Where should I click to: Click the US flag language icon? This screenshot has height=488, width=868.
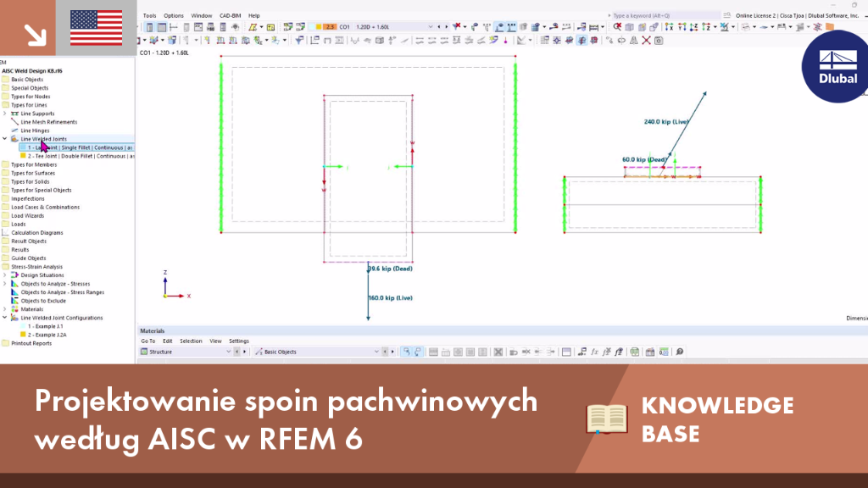pyautogui.click(x=97, y=28)
